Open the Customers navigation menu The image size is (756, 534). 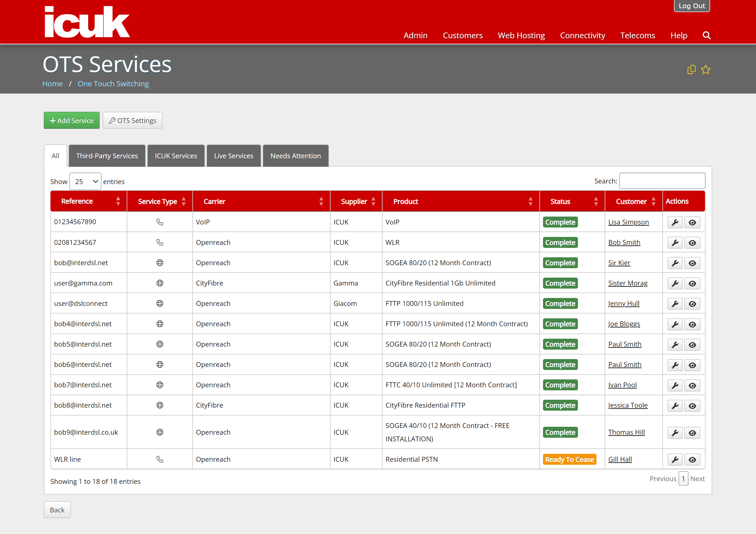[462, 35]
